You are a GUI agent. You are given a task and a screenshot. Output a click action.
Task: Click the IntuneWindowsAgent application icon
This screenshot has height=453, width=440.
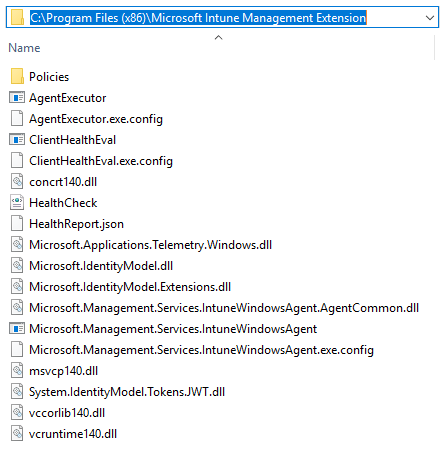point(17,329)
